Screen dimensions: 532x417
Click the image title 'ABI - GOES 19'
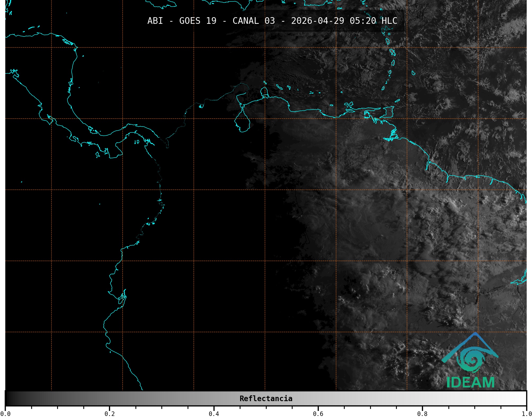tap(181, 21)
